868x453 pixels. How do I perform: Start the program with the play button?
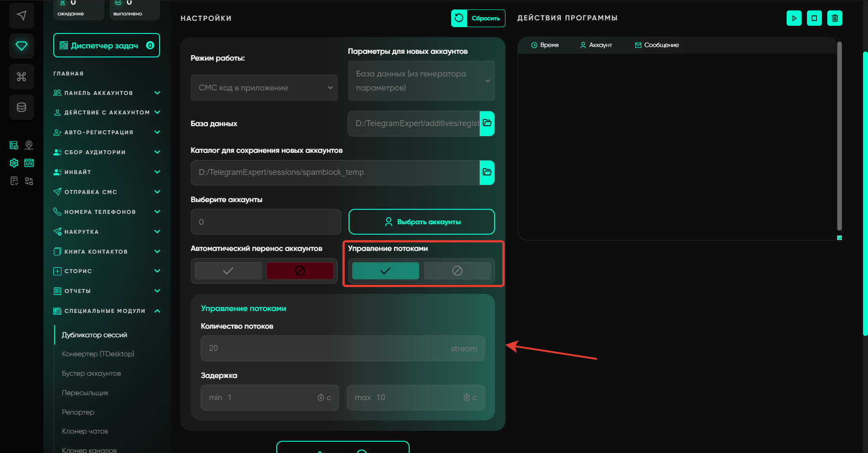click(794, 18)
